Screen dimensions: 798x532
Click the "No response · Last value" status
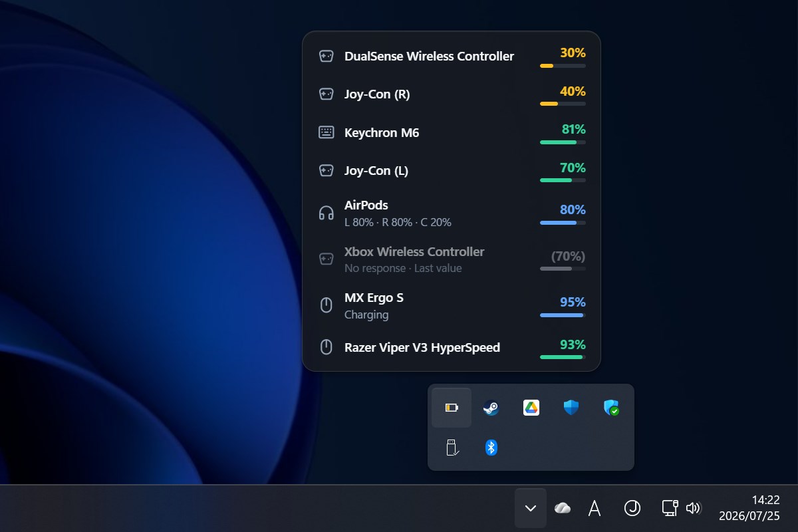coord(403,268)
